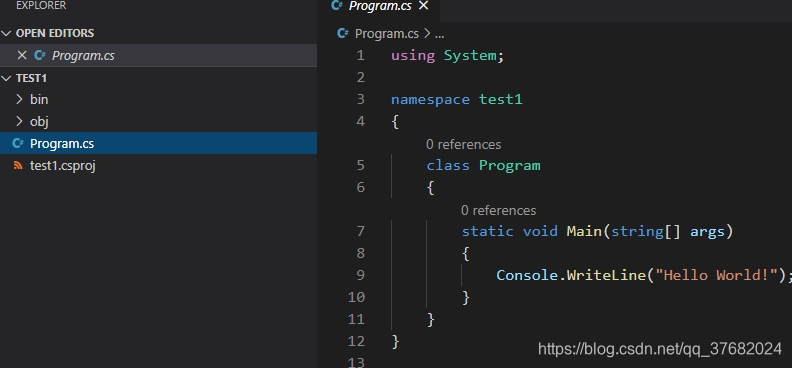Open the breadcrumb ellipsis symbol list
Screen dimensions: 792x368
[439, 34]
